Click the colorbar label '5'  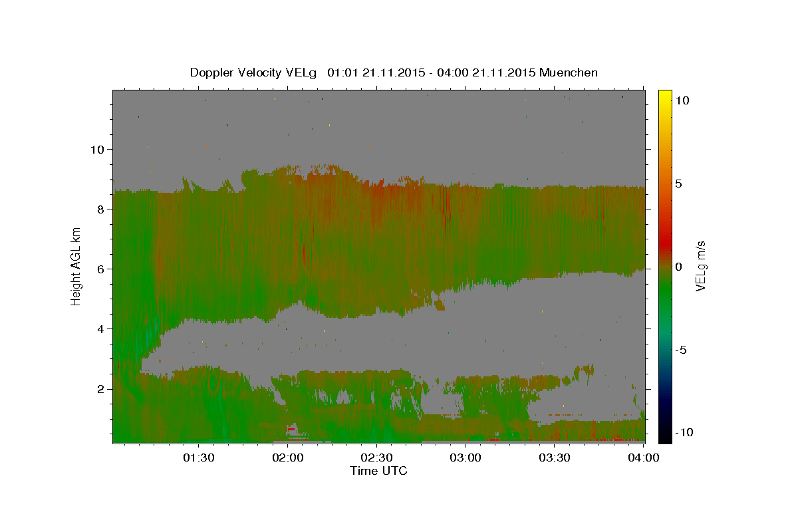tap(679, 184)
